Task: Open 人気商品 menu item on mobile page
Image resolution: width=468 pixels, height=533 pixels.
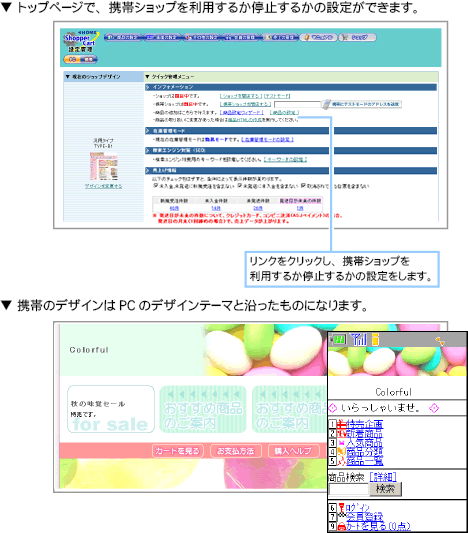Action: (364, 443)
